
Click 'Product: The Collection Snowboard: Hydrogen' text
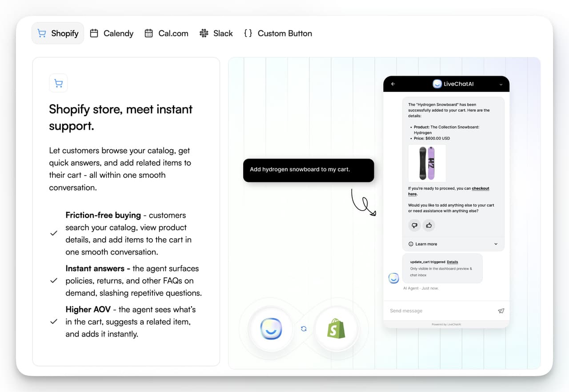pos(446,130)
